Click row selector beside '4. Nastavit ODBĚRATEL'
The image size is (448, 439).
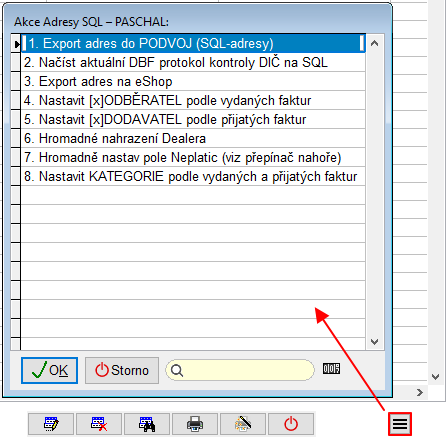pyautogui.click(x=16, y=100)
